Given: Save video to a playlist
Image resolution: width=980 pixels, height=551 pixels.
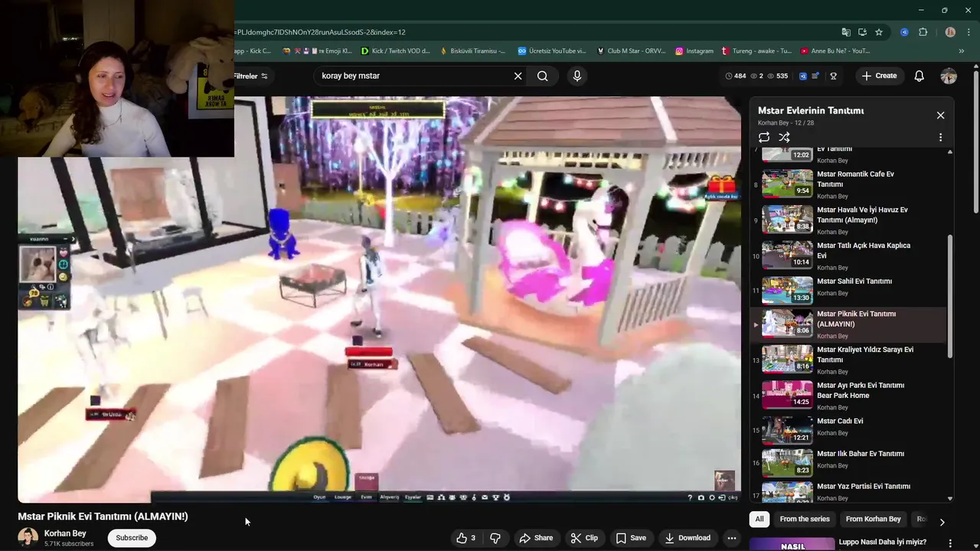Looking at the screenshot, I should (631, 538).
